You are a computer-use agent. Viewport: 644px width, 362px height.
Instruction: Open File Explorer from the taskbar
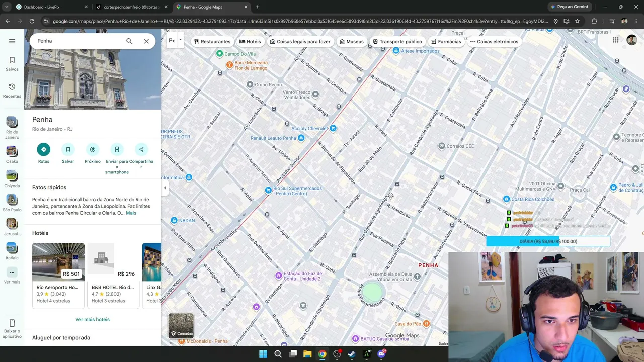307,354
